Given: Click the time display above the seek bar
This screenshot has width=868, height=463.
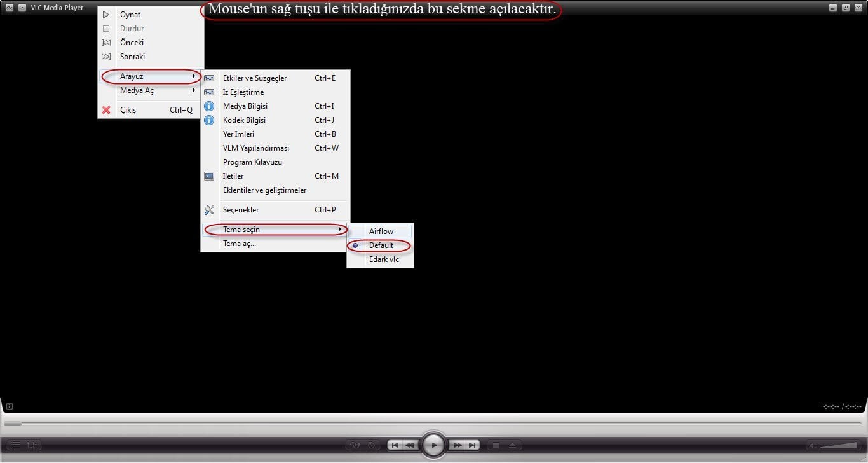Looking at the screenshot, I should 842,406.
